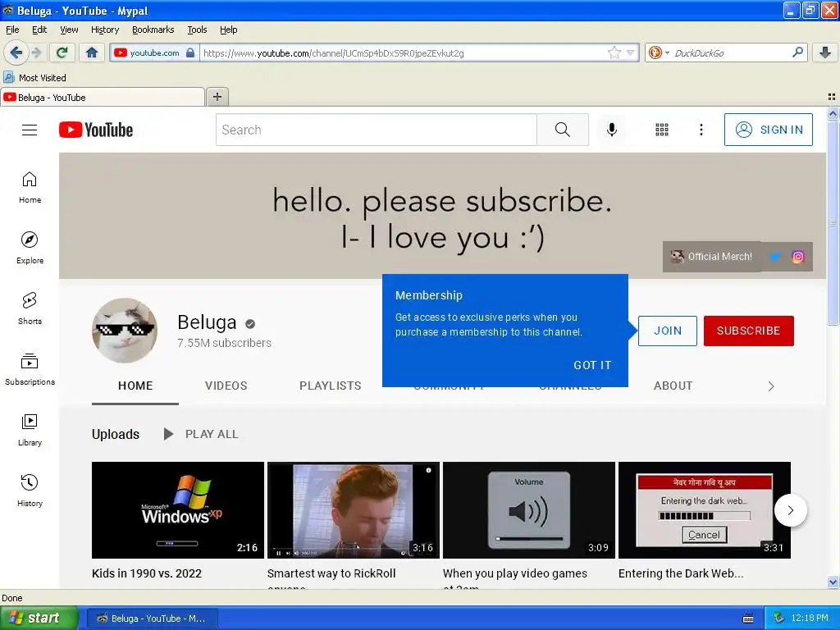This screenshot has height=630, width=840.
Task: Click the browser URL address field
Action: point(403,52)
